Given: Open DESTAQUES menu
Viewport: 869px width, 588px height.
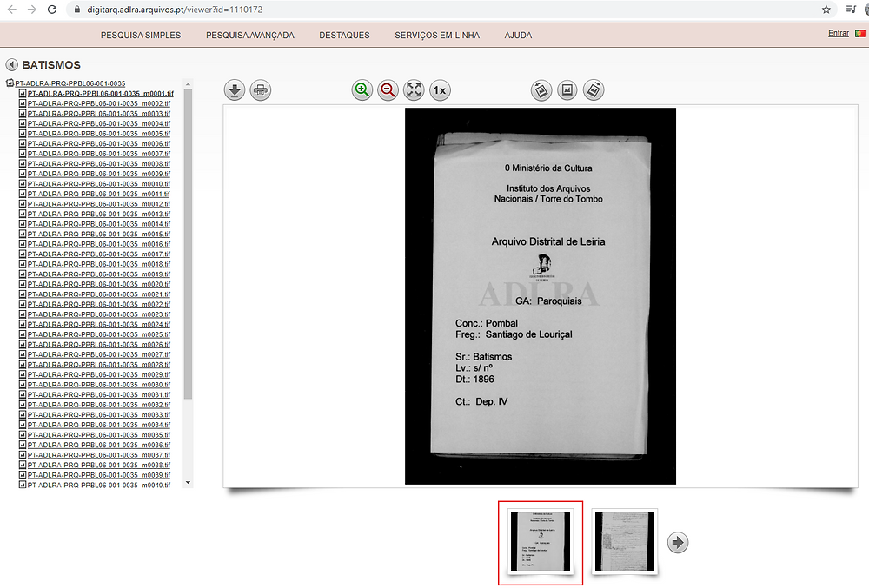Looking at the screenshot, I should click(344, 35).
